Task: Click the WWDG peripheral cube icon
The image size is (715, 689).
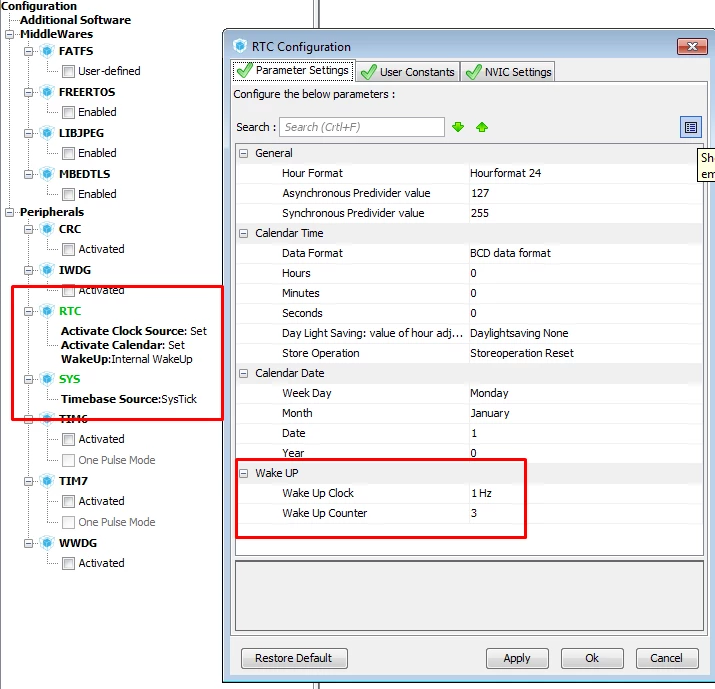Action: [x=47, y=543]
